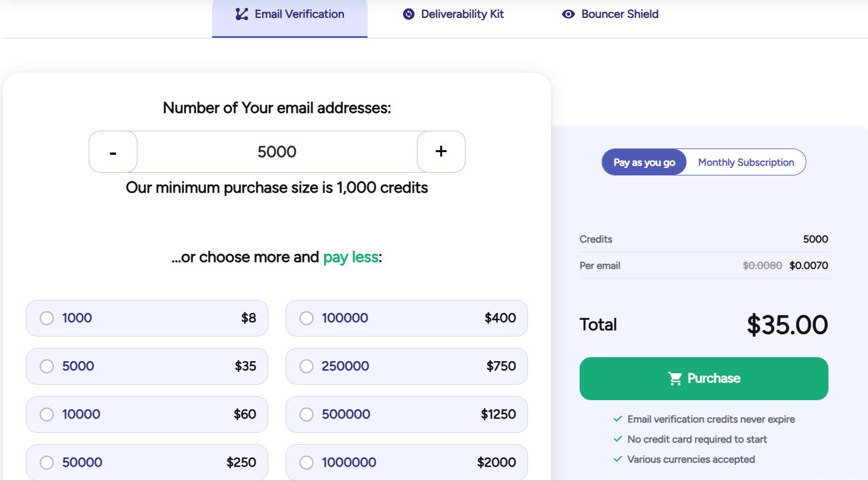This screenshot has height=481, width=868.
Task: Click the checkmark beside credits never expire
Action: pyautogui.click(x=618, y=419)
